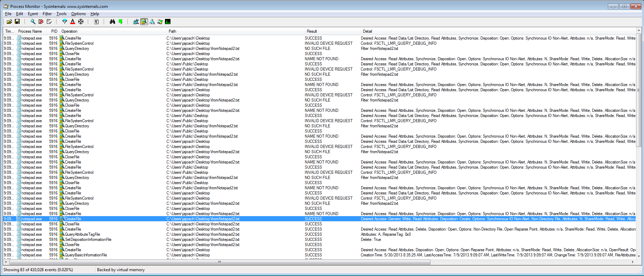Screen dimensions: 644x276
Task: Click the first row's notepad.exe process icon
Action: point(19,38)
